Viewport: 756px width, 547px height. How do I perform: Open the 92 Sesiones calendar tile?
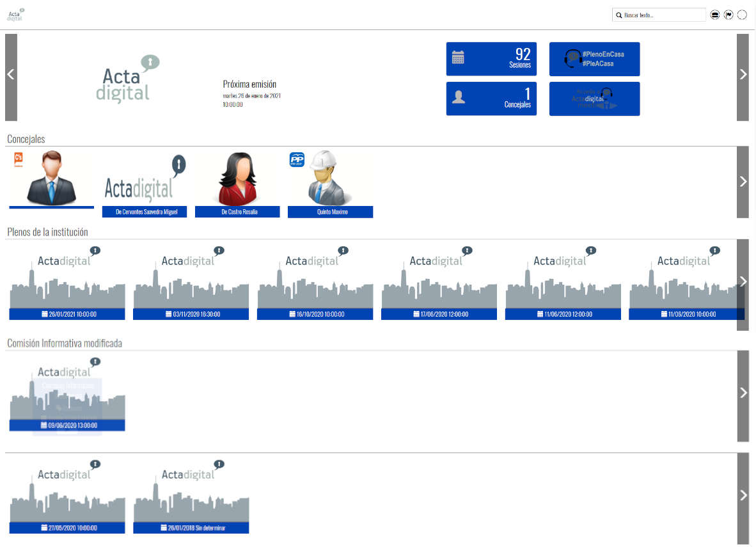point(491,59)
